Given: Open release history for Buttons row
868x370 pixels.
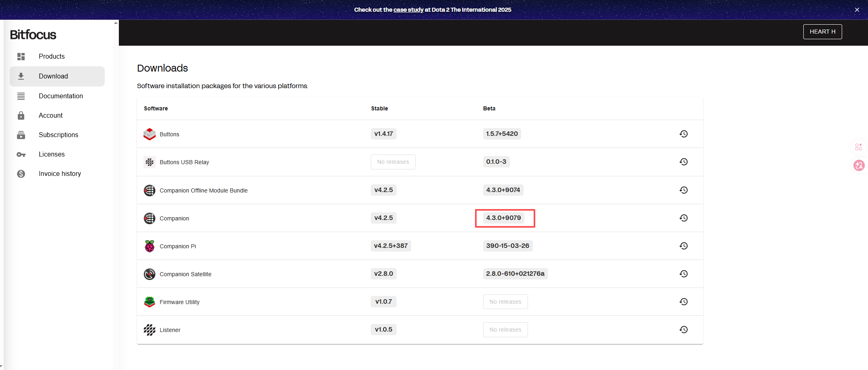Looking at the screenshot, I should (x=683, y=134).
